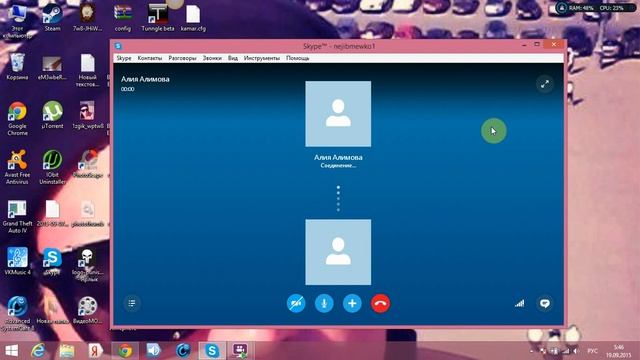This screenshot has width=640, height=360.
Task: Open the speaker app in the taskbar
Action: tap(153, 351)
